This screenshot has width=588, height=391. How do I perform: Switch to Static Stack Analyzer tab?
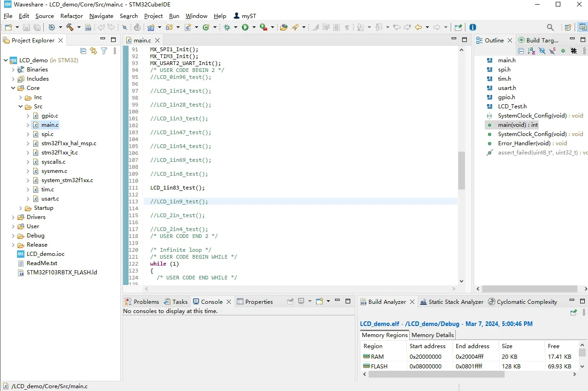coord(452,302)
